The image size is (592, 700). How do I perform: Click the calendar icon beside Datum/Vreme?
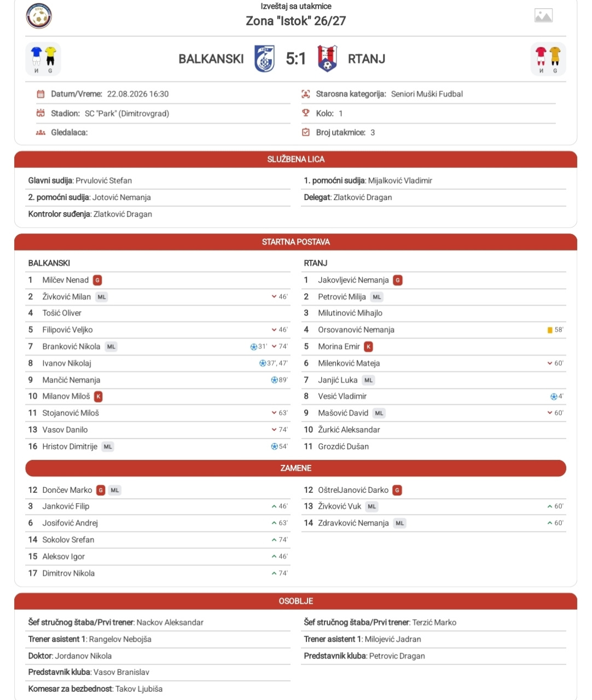40,94
